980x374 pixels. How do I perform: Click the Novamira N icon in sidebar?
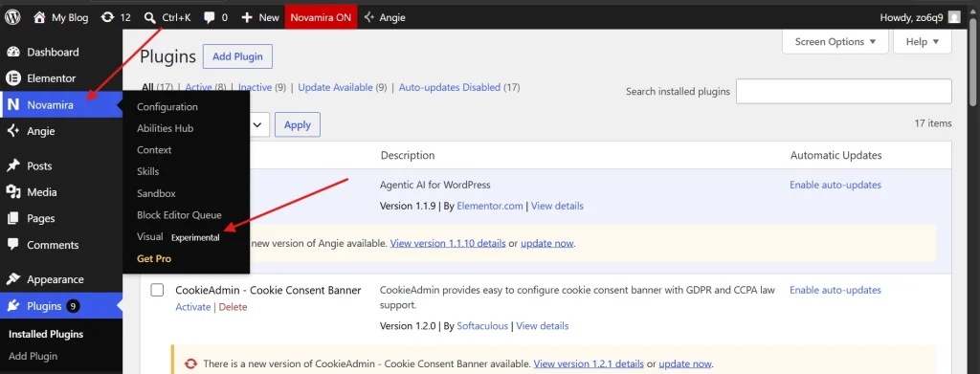tap(12, 105)
